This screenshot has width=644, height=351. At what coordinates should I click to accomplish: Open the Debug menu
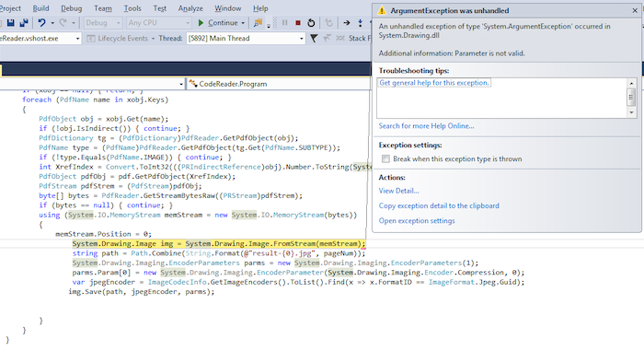72,8
